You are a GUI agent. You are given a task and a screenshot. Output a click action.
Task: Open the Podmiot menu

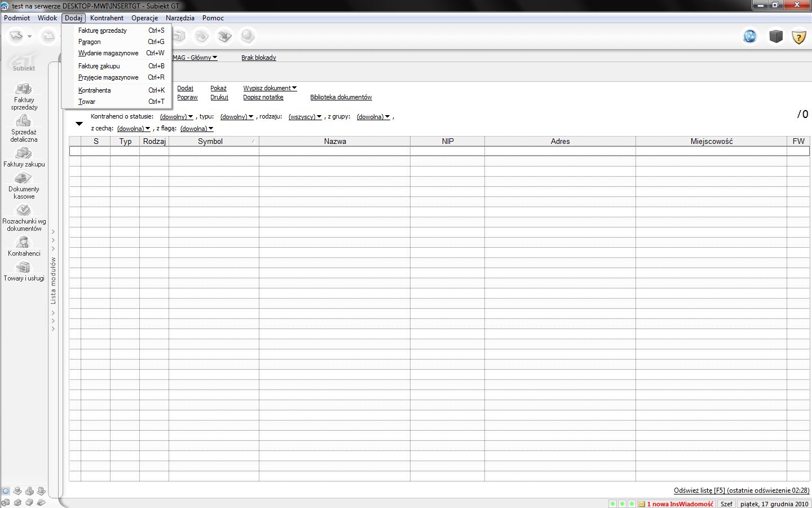(x=17, y=18)
